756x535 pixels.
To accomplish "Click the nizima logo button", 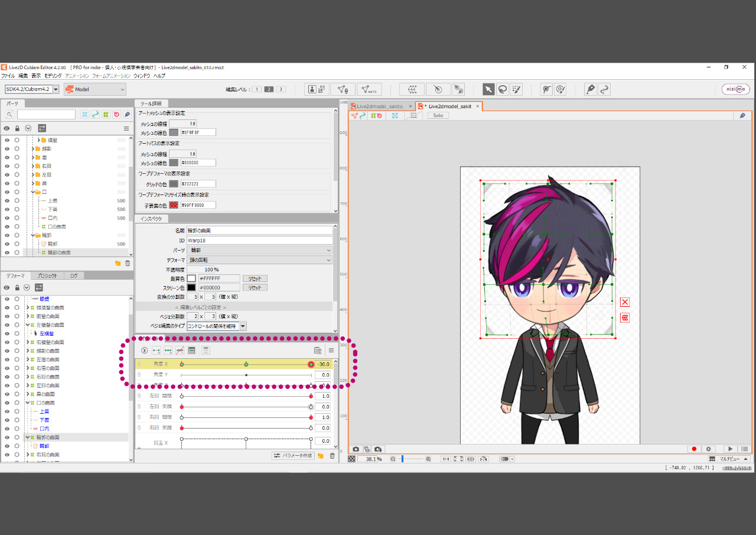I will [736, 89].
